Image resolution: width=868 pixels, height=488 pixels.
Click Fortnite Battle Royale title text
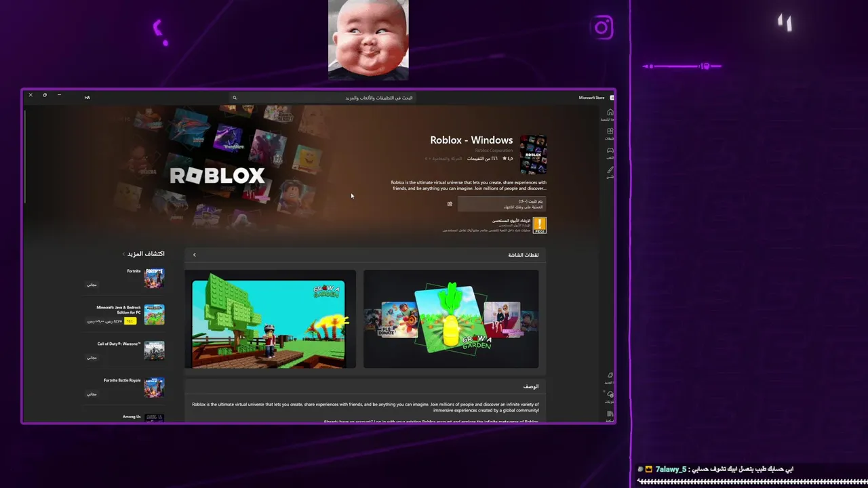click(122, 380)
